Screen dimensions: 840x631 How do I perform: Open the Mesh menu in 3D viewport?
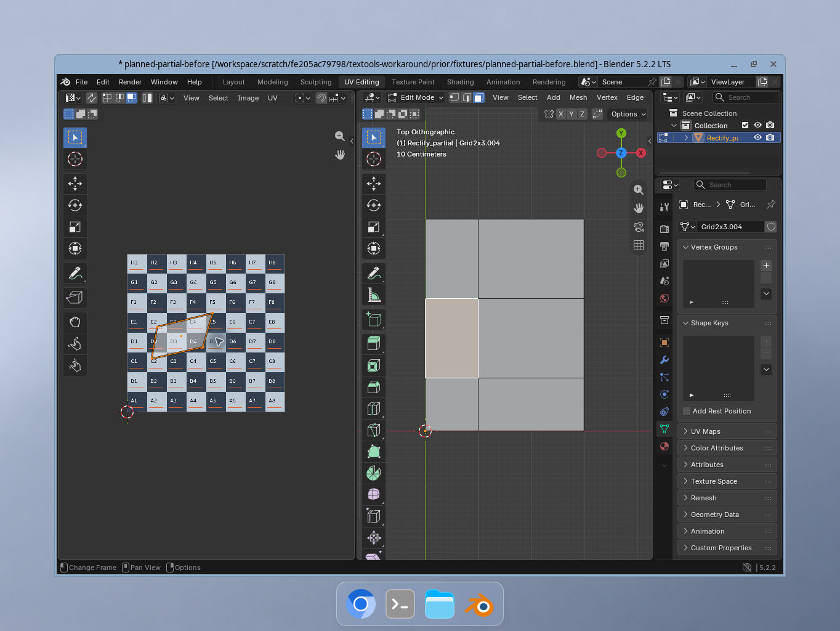[x=578, y=97]
